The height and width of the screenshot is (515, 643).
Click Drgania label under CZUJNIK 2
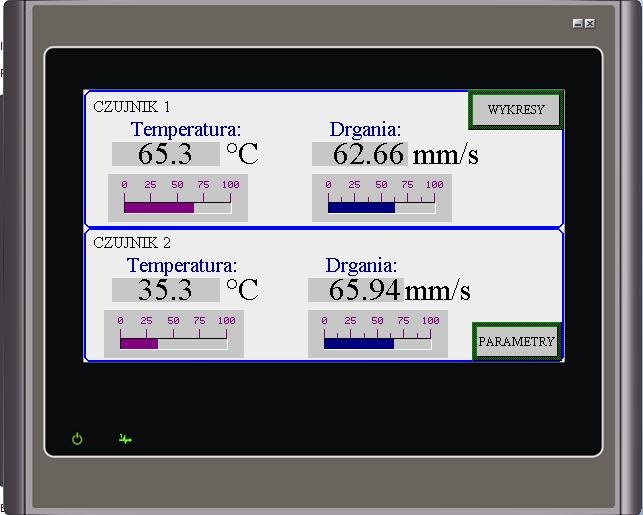(x=361, y=267)
